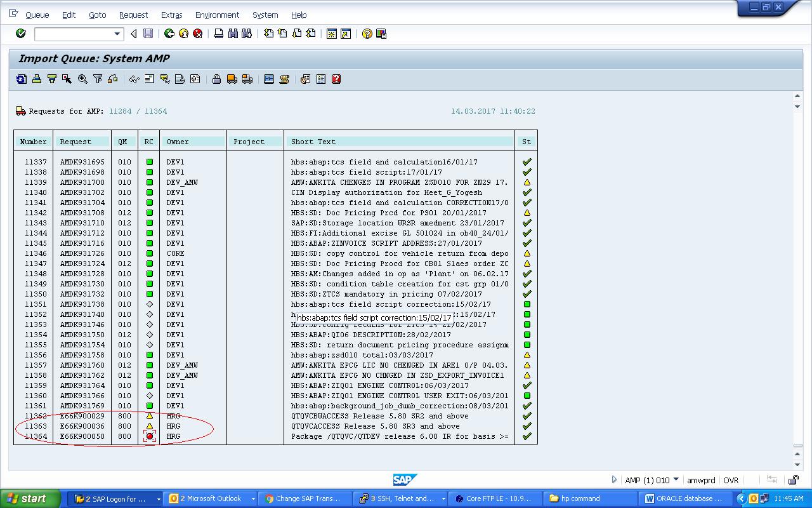The width and height of the screenshot is (812, 508).
Task: Click the Find binoculars icon
Action: pos(233,34)
